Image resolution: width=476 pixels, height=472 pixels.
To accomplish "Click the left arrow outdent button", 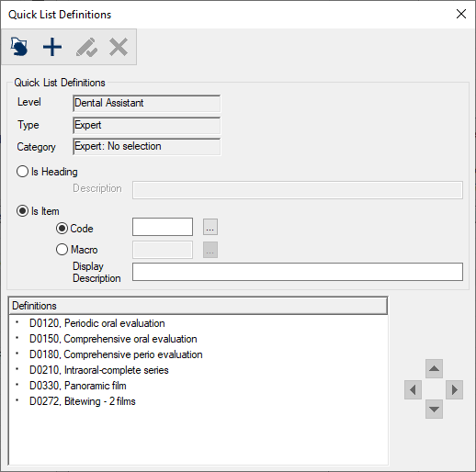I will [x=413, y=390].
